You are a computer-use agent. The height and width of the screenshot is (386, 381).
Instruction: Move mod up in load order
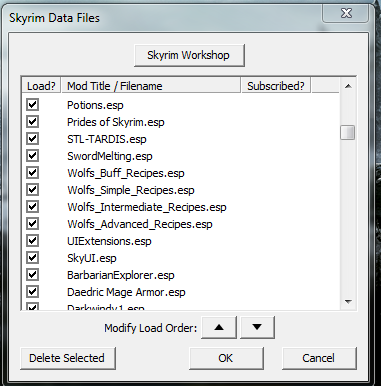coord(219,327)
